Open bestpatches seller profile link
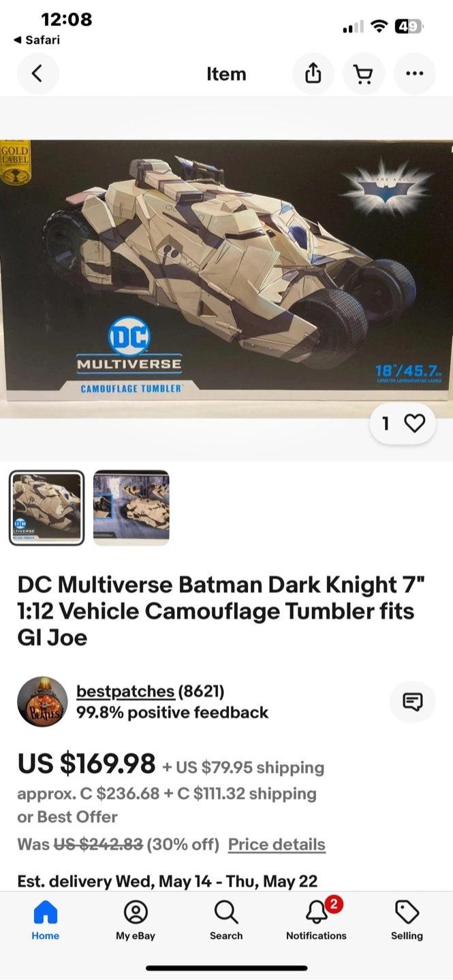 coord(125,691)
